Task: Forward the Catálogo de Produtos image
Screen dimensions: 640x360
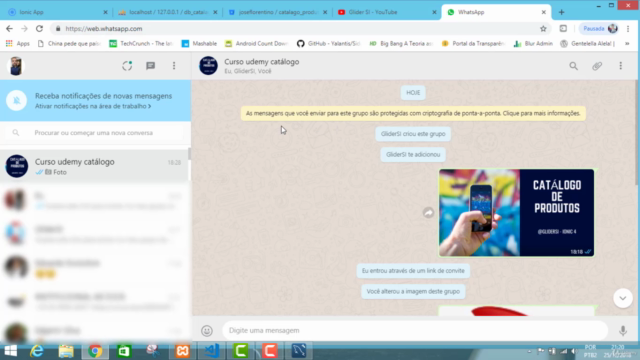Action: [428, 213]
